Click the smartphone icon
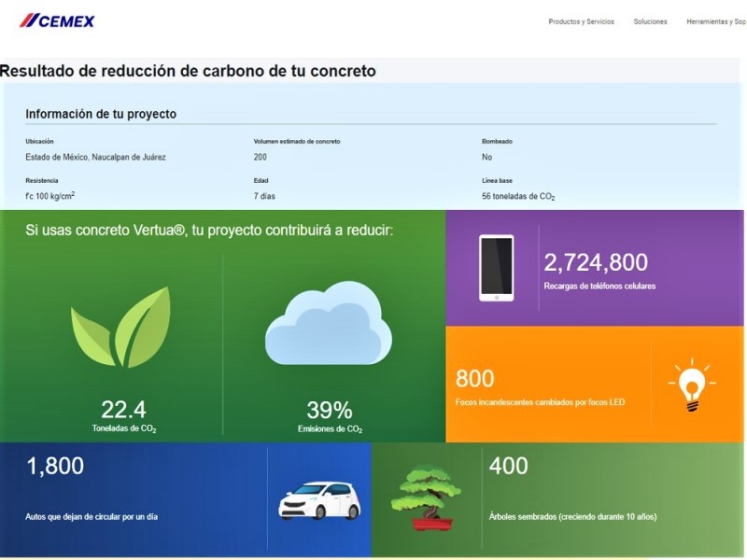747x560 pixels. coord(496,268)
